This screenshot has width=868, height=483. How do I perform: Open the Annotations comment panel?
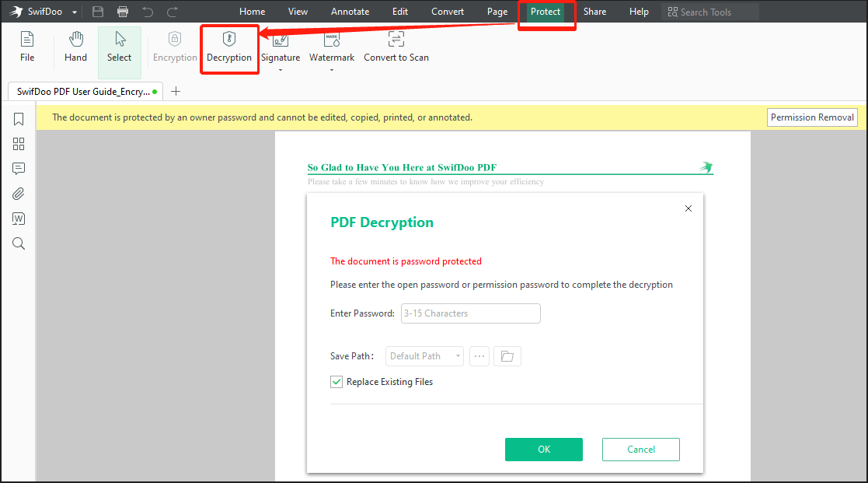click(19, 168)
